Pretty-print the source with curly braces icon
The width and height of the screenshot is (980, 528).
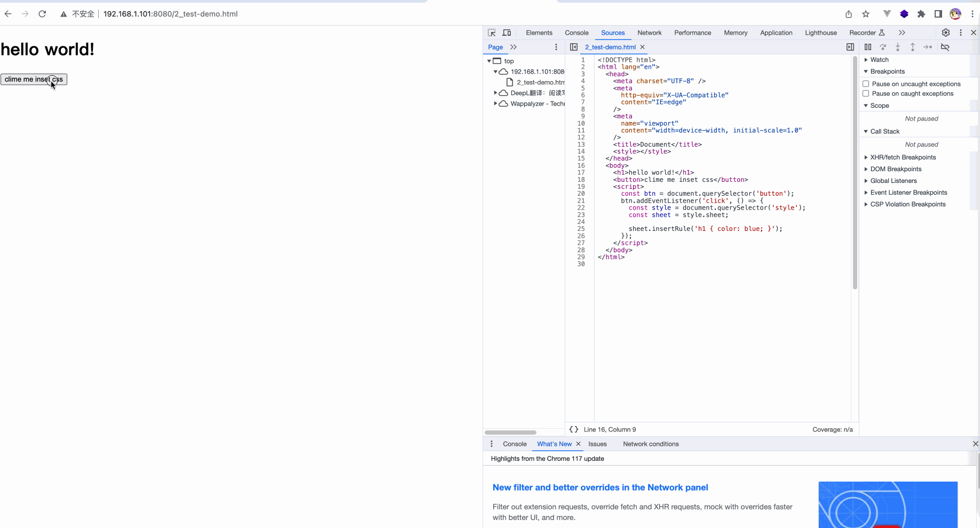574,429
